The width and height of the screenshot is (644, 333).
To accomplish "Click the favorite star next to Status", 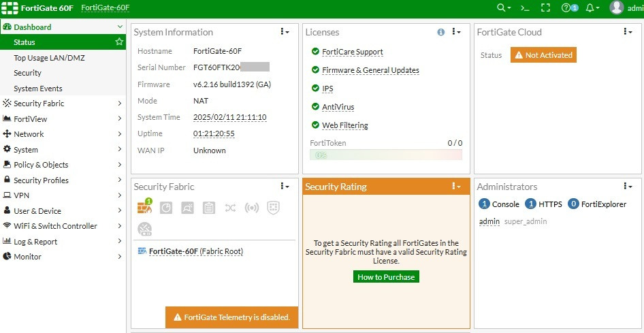I will (x=119, y=42).
